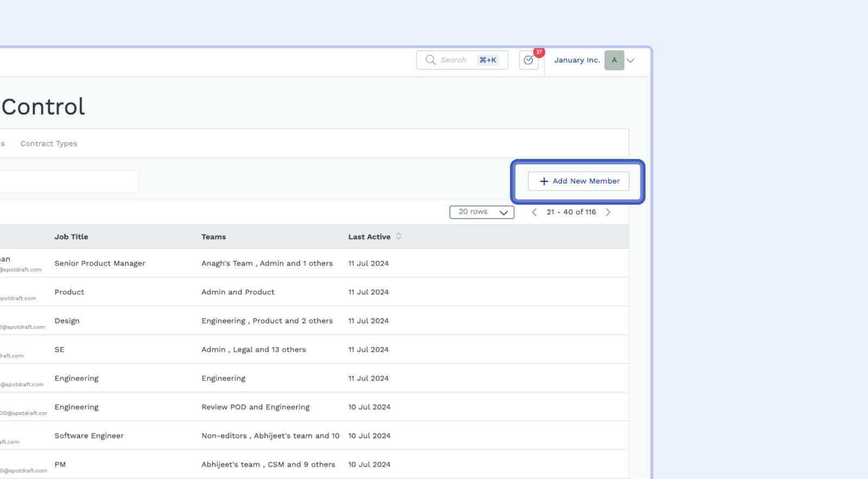868x479 pixels.
Task: Open the January Inc. workspace switcher
Action: pyautogui.click(x=577, y=60)
